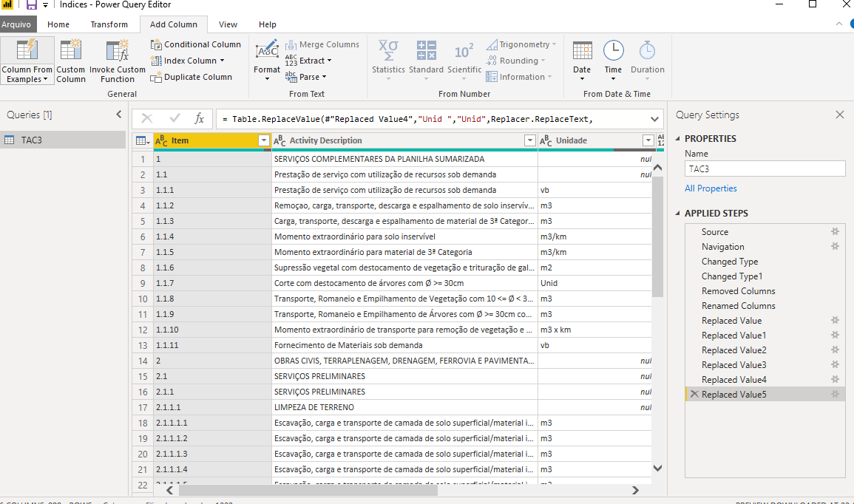Screen dimensions: 854x504
Task: Open the quick access toolbar dropdown
Action: [x=46, y=5]
